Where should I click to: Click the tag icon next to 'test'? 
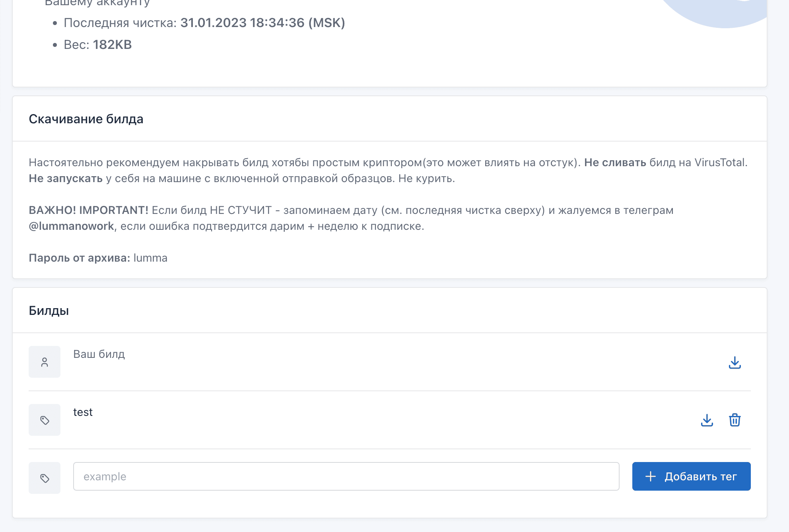(45, 420)
